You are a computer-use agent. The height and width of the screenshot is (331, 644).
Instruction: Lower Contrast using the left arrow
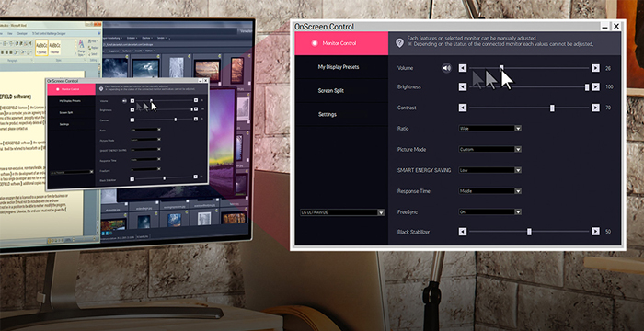pos(463,108)
